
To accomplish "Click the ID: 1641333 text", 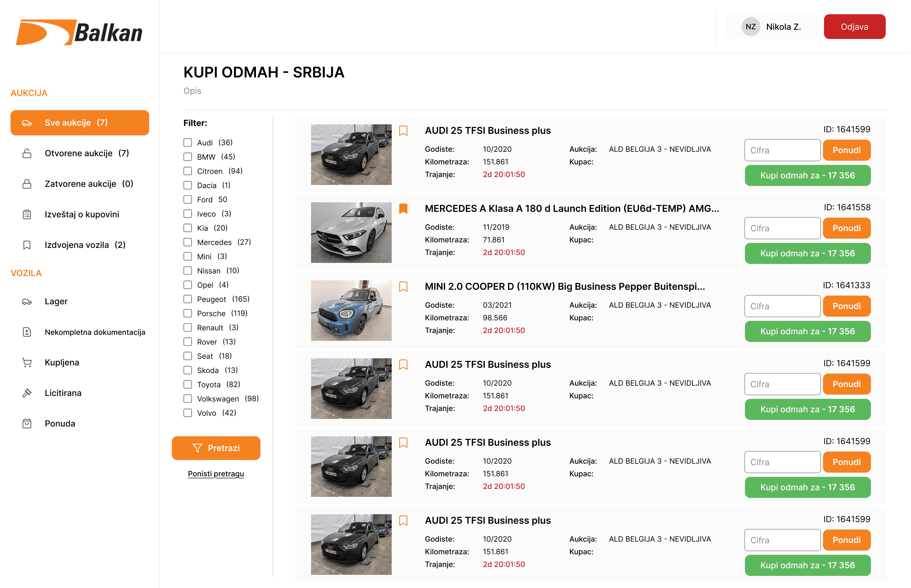I will 846,285.
